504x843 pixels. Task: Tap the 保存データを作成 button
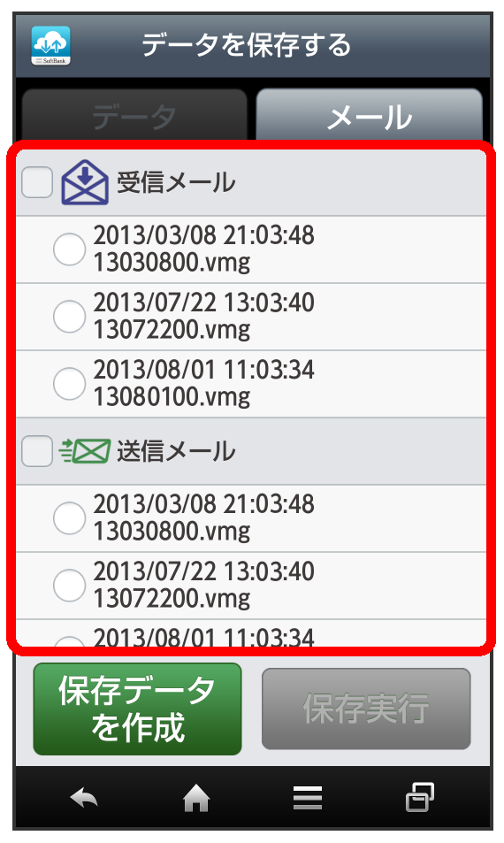138,709
